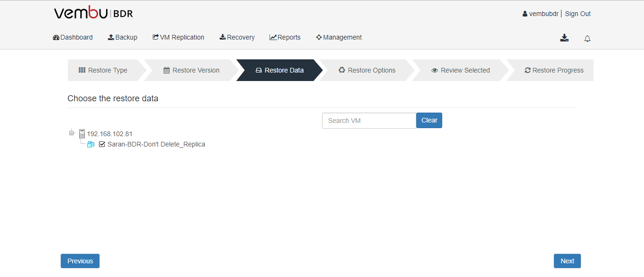644x277 pixels.
Task: Go to the Restore Progress step
Action: (550, 70)
